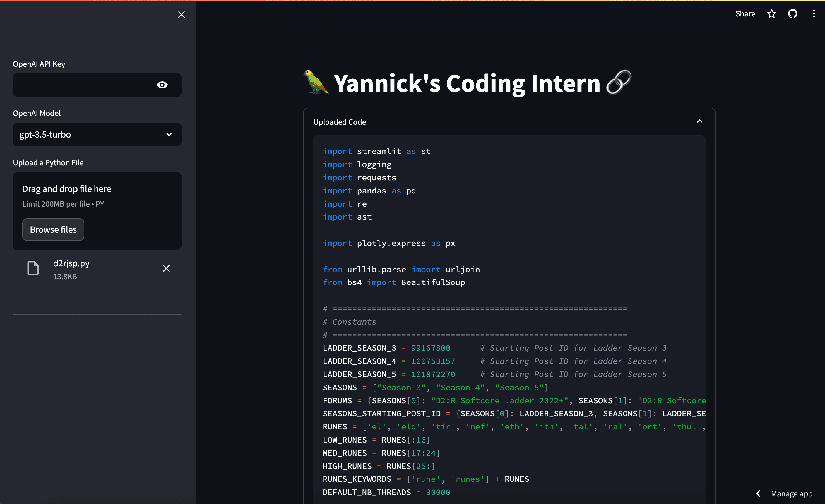
Task: Click the 'import plotly.express as px' line
Action: pyautogui.click(x=389, y=243)
